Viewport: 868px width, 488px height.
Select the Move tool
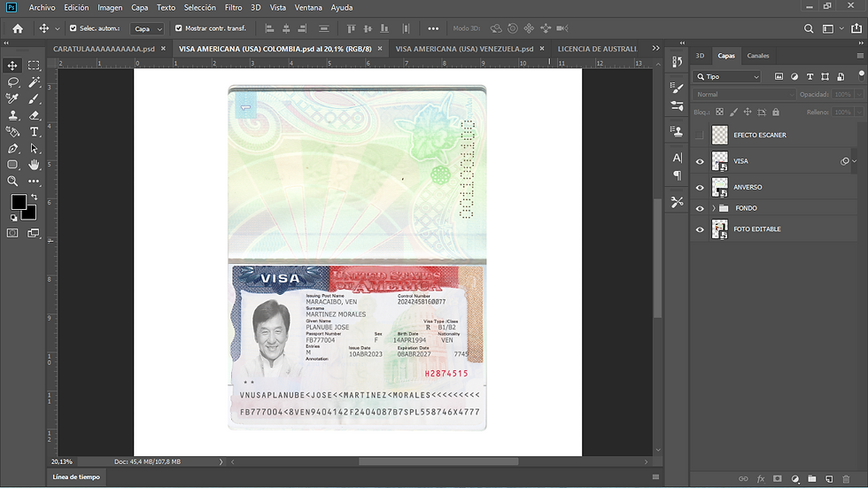pos(12,66)
